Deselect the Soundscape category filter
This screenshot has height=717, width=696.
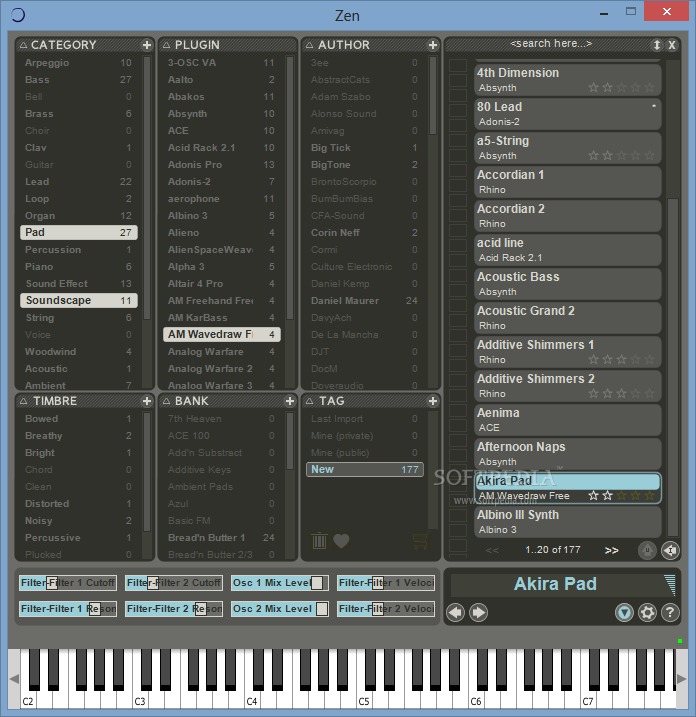79,300
